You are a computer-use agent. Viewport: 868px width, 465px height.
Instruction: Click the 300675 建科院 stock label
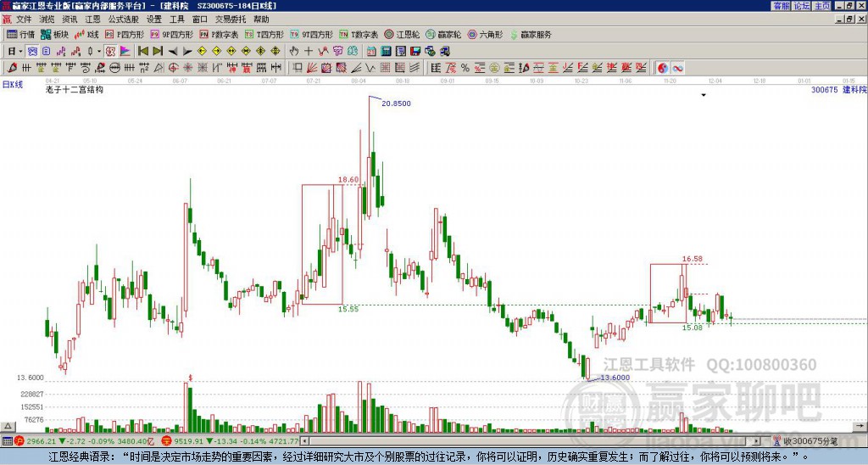(x=838, y=89)
